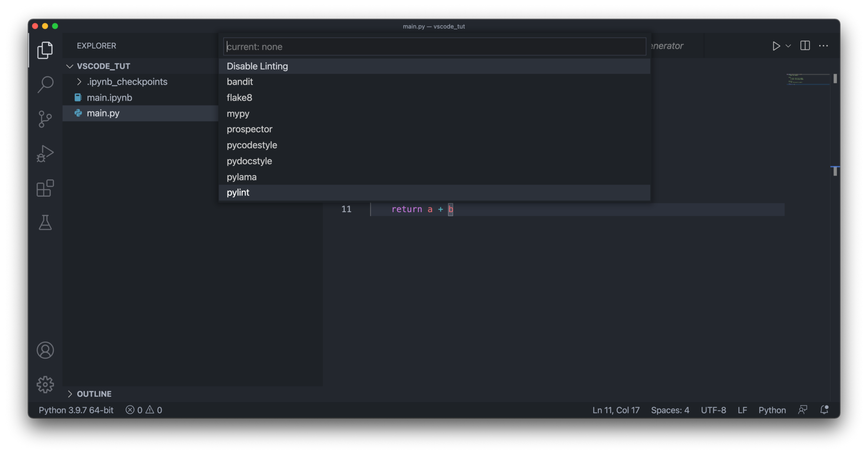Open the Extensions view
Image resolution: width=868 pixels, height=455 pixels.
[45, 188]
